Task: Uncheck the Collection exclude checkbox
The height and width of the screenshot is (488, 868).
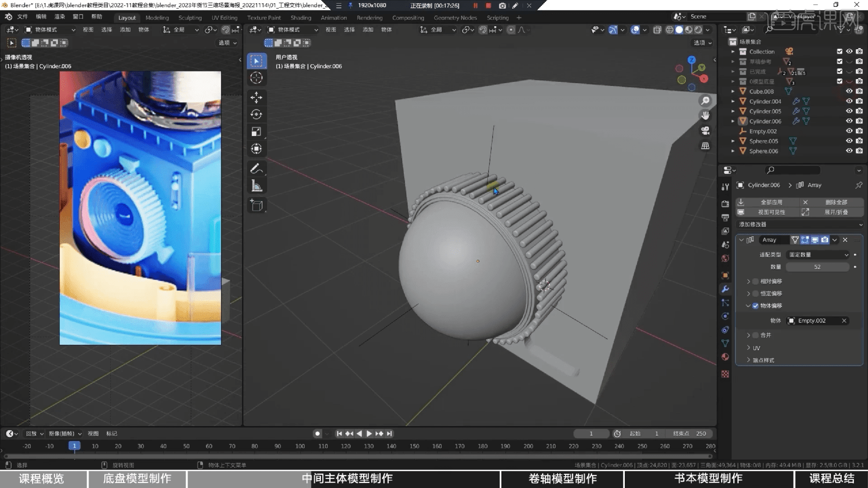Action: point(840,52)
